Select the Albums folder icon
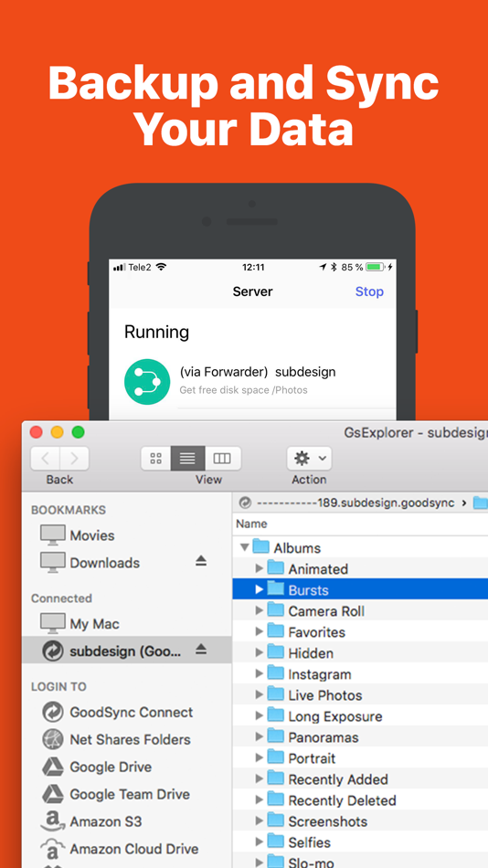 tap(260, 547)
